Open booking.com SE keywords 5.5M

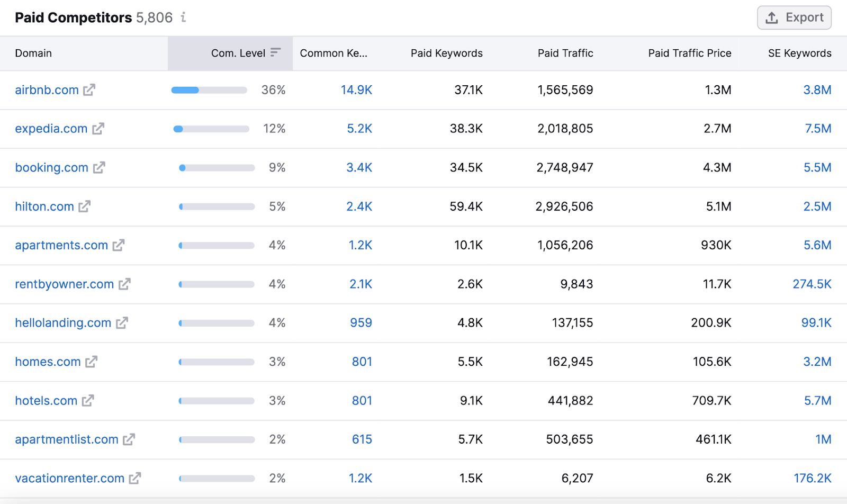(x=817, y=168)
